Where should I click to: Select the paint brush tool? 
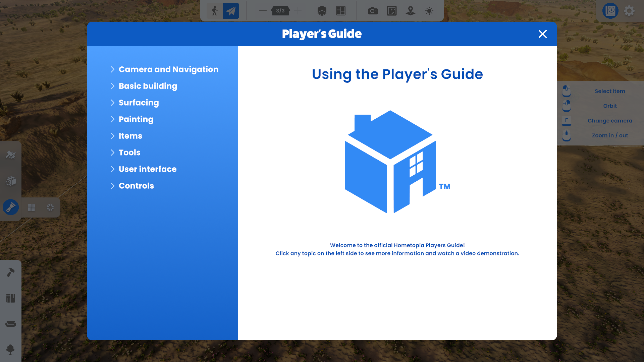pos(11,207)
